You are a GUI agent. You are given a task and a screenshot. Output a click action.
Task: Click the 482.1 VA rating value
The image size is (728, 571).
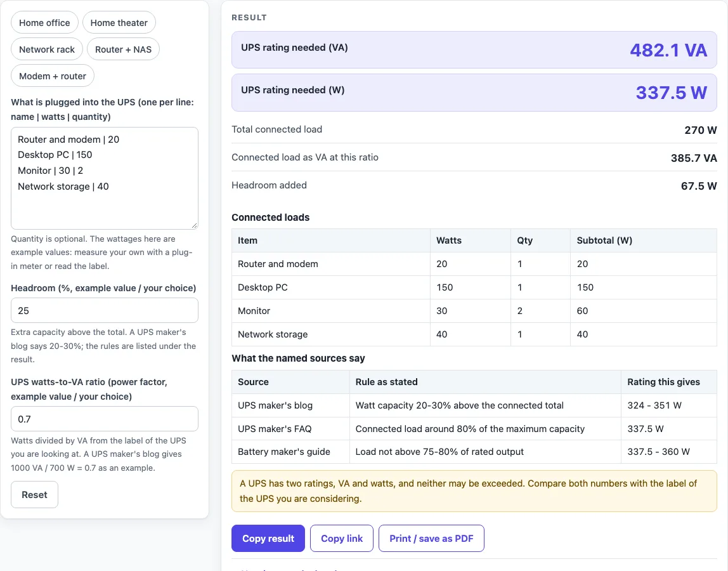668,50
